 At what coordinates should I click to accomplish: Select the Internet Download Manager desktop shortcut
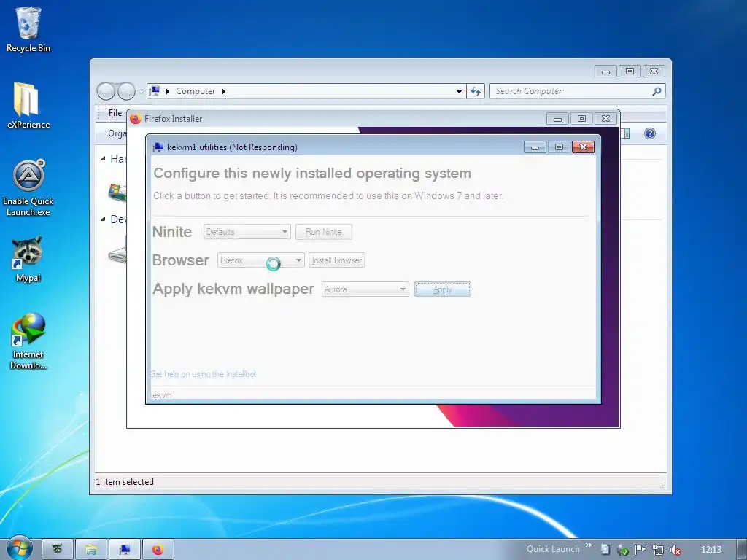point(28,341)
